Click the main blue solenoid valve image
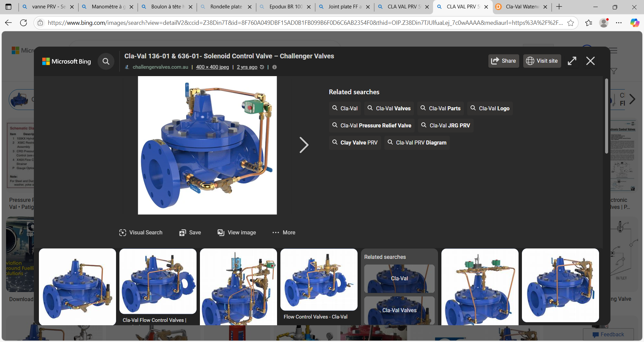 (x=207, y=145)
